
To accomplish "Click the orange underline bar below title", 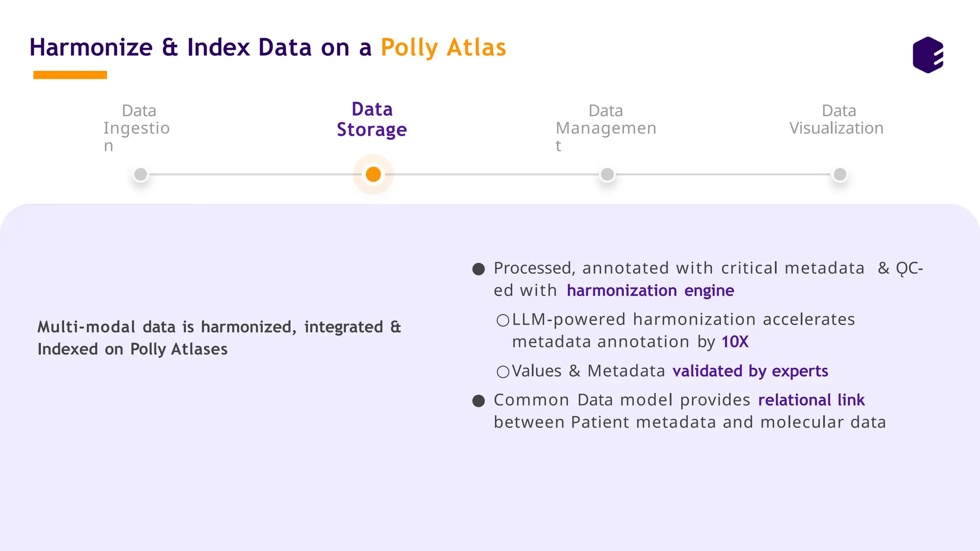I will 70,75.
